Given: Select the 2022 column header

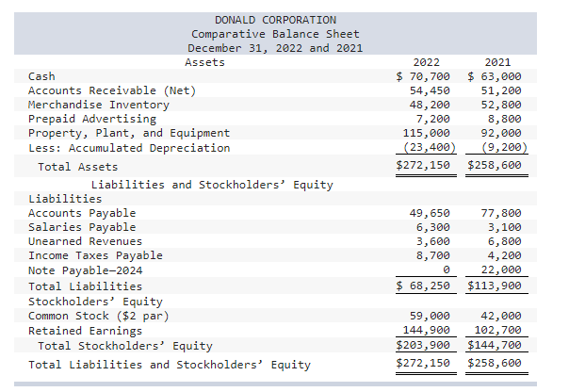Looking at the screenshot, I should pyautogui.click(x=427, y=62).
